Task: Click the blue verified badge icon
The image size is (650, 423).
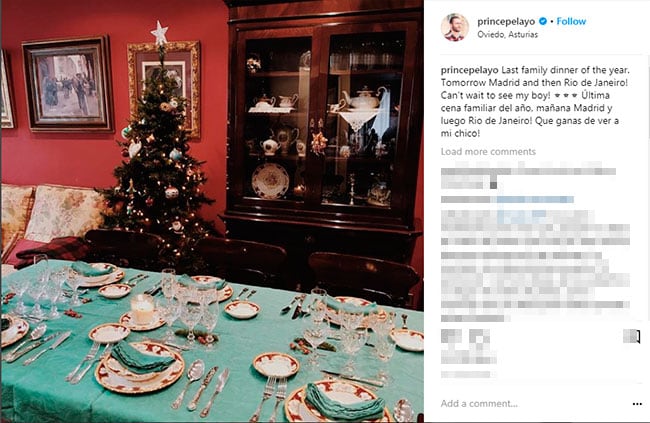Action: click(542, 21)
